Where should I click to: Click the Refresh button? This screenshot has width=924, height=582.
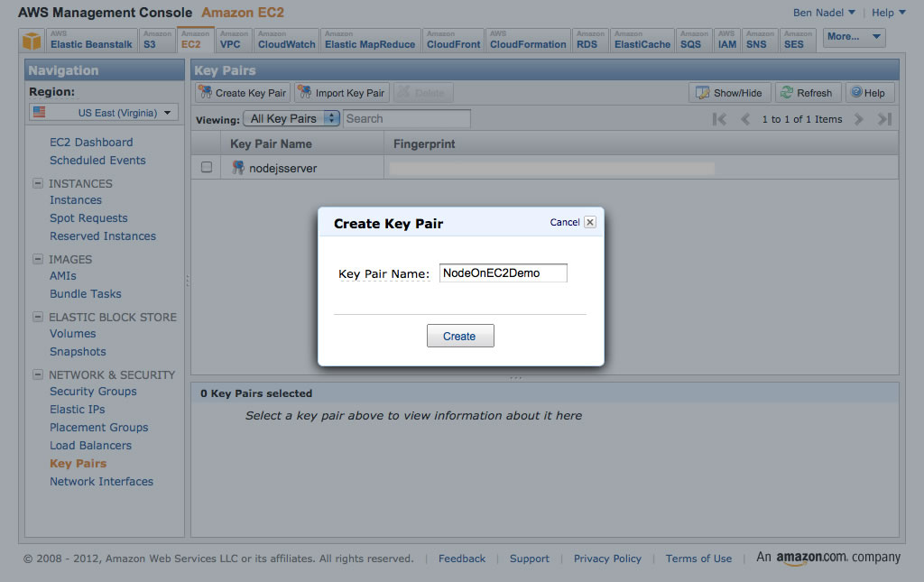808,93
